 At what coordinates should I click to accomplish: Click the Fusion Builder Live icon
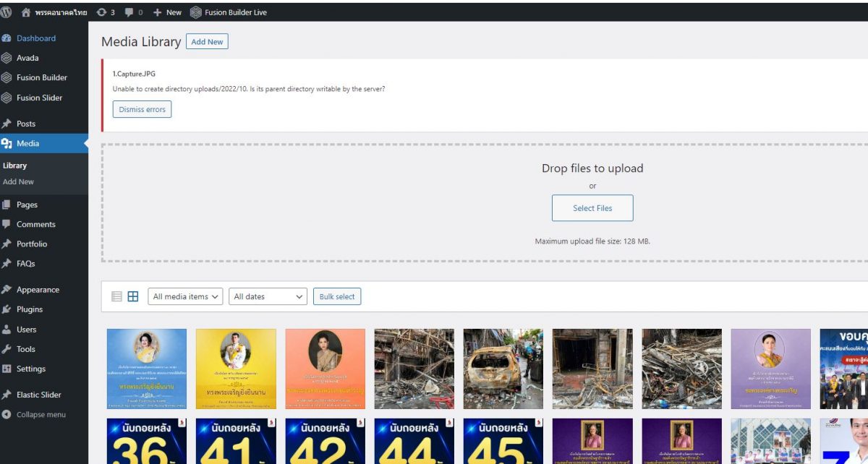click(x=196, y=12)
